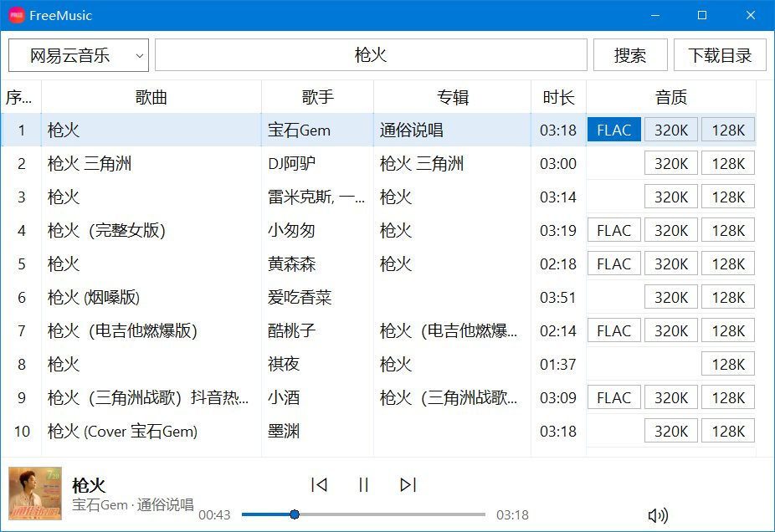Click artist name 祺夜
The width and height of the screenshot is (775, 532).
click(284, 364)
